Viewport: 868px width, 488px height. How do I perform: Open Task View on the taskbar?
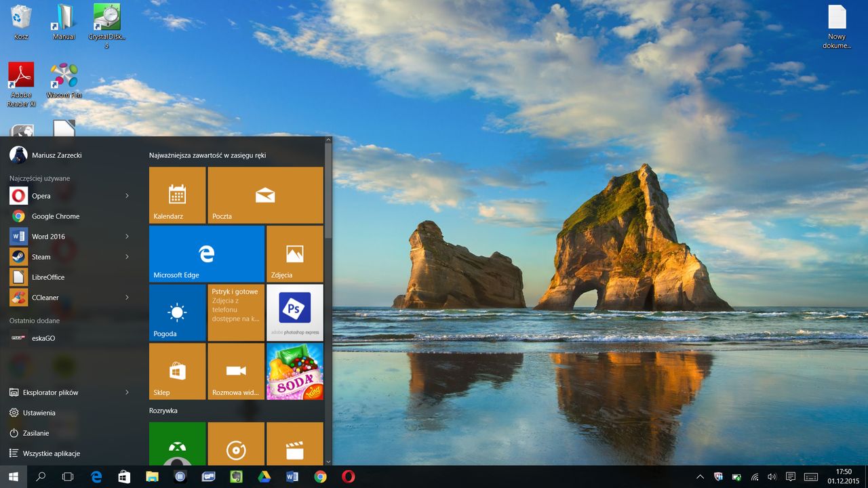point(68,476)
